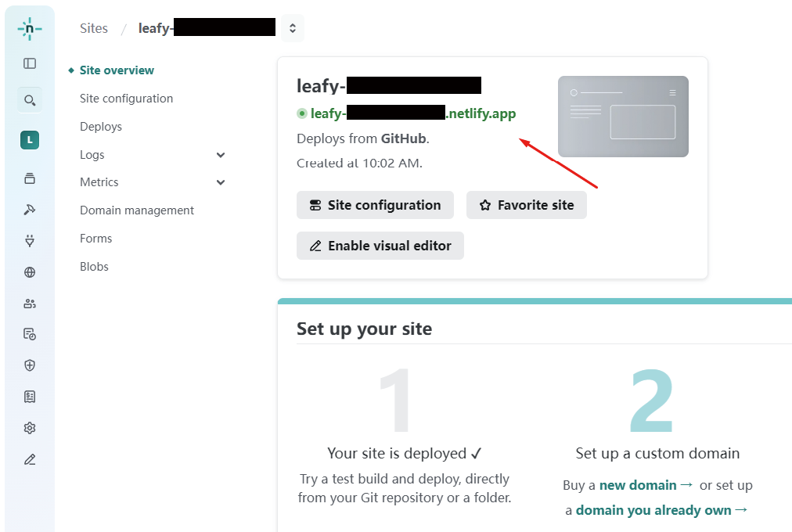Click the globe domains icon

(30, 272)
